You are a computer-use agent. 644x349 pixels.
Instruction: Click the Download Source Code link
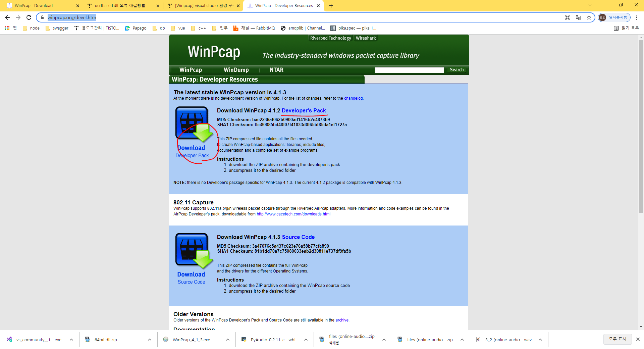click(191, 278)
